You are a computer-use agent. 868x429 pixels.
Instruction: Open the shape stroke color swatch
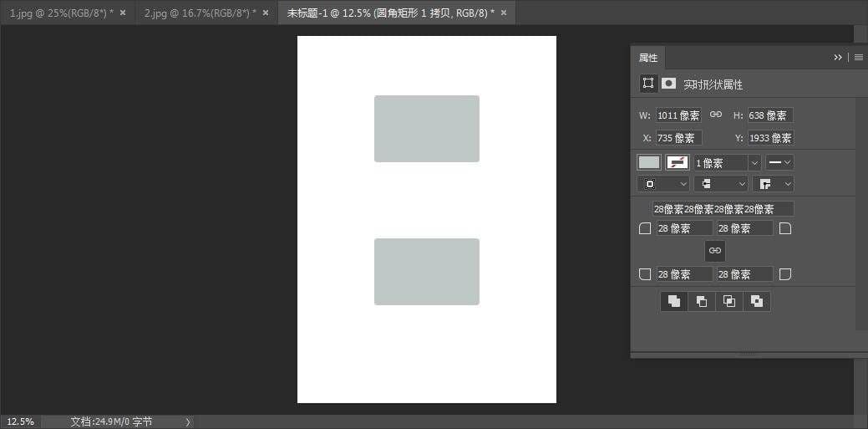click(677, 162)
